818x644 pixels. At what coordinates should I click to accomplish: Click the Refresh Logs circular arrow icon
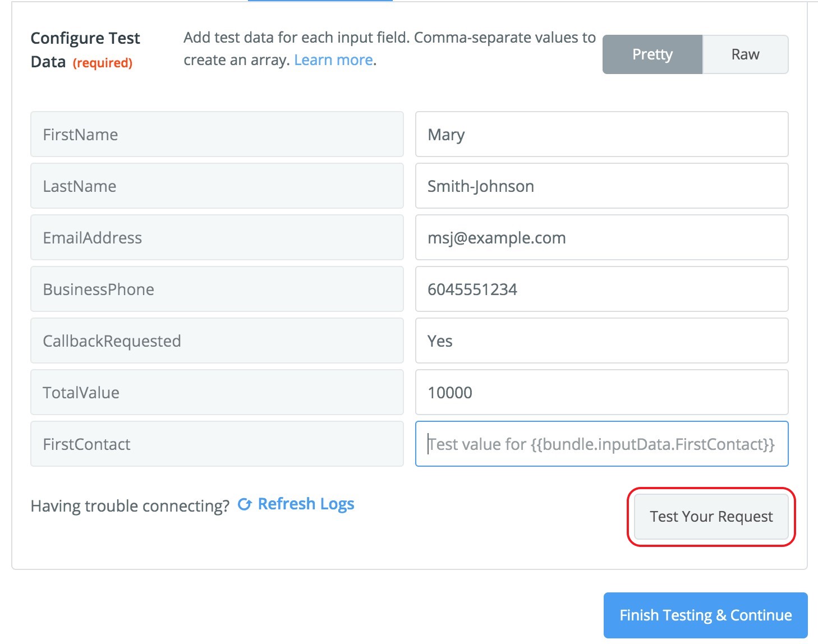245,504
